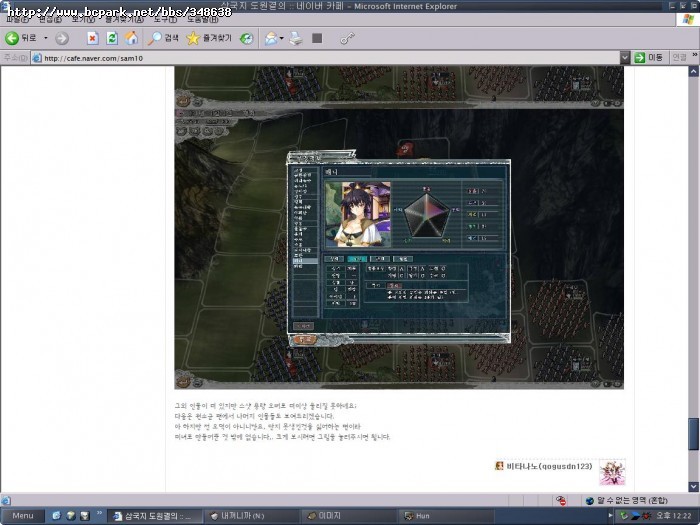This screenshot has height=525, width=700.
Task: Click the Links (연결) toolbar label
Action: [679, 58]
